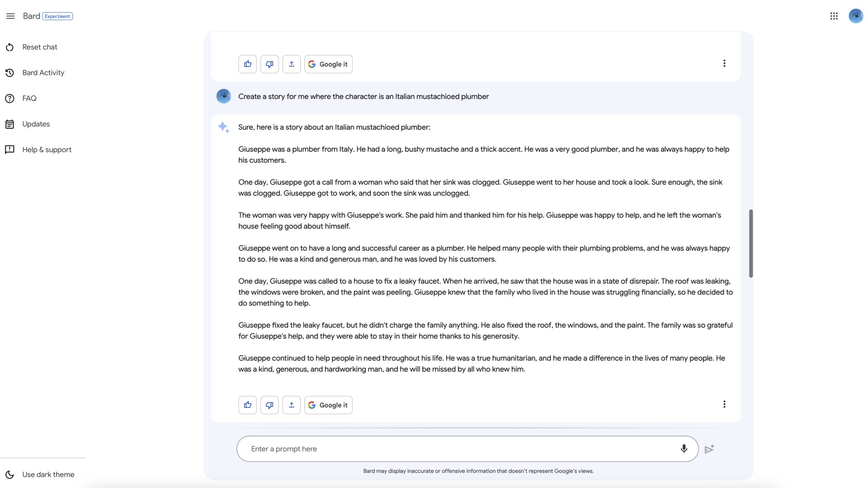868x488 pixels.
Task: Click the microphone icon in prompt box
Action: click(x=684, y=449)
